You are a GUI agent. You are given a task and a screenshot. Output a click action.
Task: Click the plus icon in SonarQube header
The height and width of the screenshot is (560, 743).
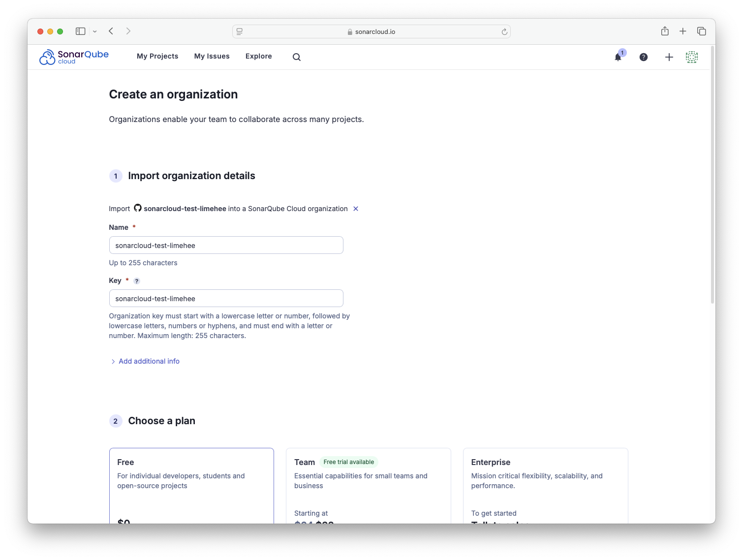(x=669, y=57)
